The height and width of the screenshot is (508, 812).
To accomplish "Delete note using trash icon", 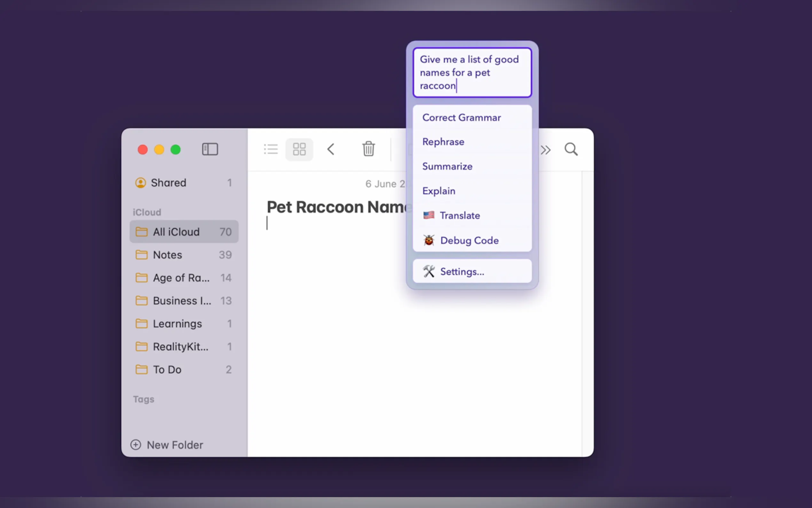I will click(368, 149).
